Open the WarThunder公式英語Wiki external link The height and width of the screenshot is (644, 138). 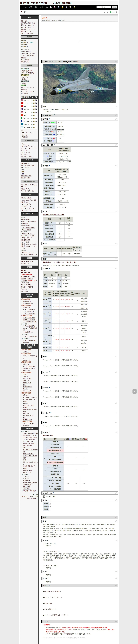click(52, 591)
